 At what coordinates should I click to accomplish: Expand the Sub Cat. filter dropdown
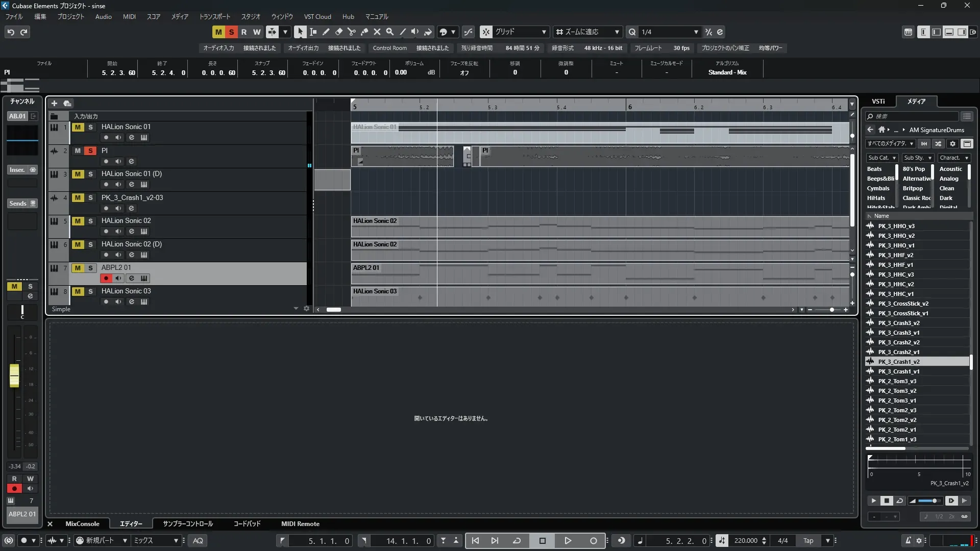[x=881, y=158]
